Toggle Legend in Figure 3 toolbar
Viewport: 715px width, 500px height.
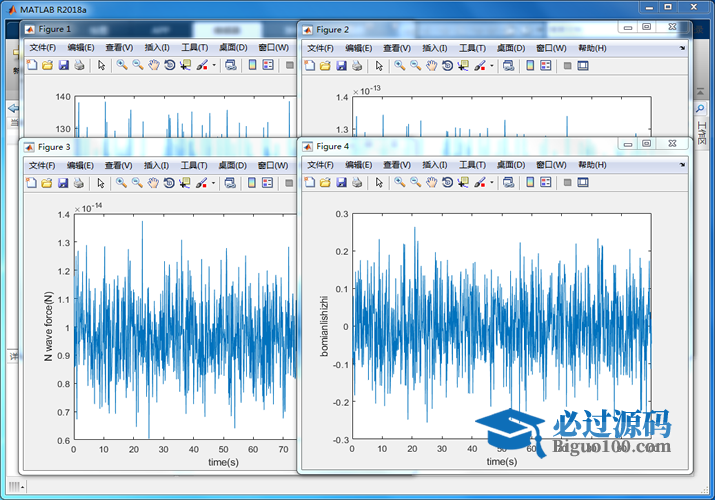pos(268,183)
